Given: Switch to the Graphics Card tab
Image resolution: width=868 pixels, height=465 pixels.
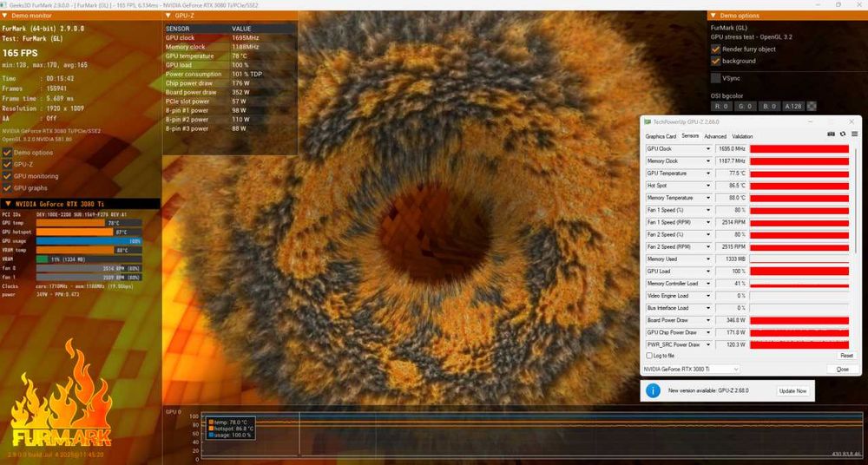Looking at the screenshot, I should [x=661, y=136].
